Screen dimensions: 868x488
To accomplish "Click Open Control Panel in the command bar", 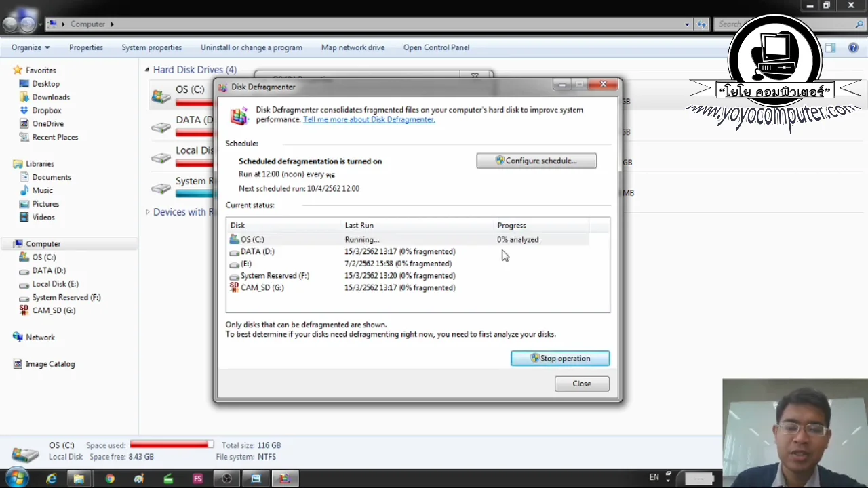I will click(436, 47).
